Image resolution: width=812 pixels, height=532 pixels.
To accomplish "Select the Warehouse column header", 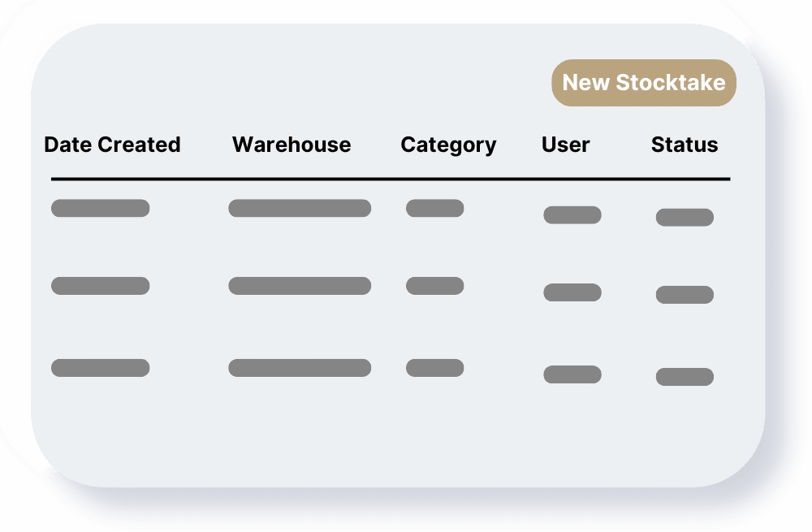I will point(292,145).
